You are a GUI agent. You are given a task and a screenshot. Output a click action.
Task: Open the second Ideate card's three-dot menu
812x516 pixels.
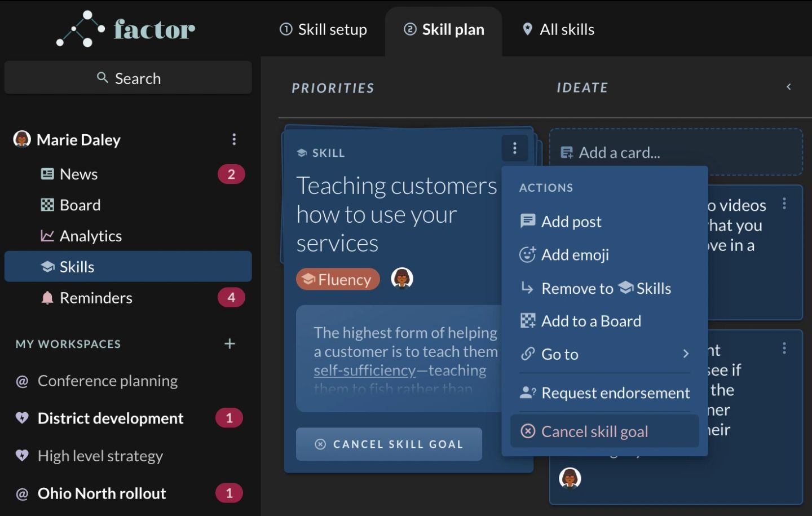[x=784, y=348]
